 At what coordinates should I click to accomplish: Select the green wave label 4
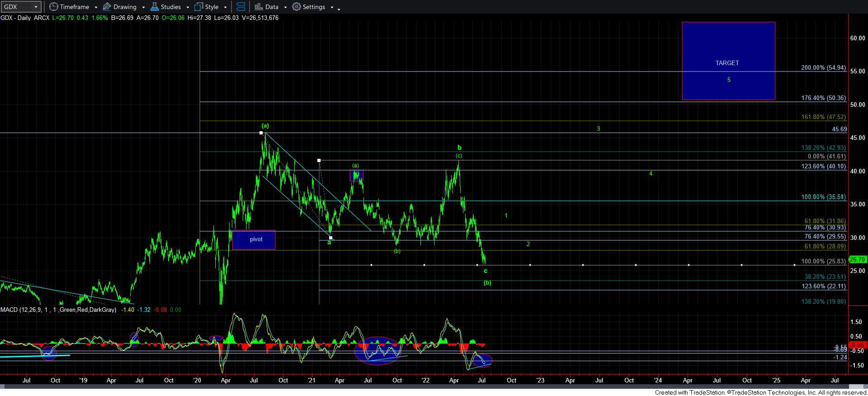click(x=651, y=173)
